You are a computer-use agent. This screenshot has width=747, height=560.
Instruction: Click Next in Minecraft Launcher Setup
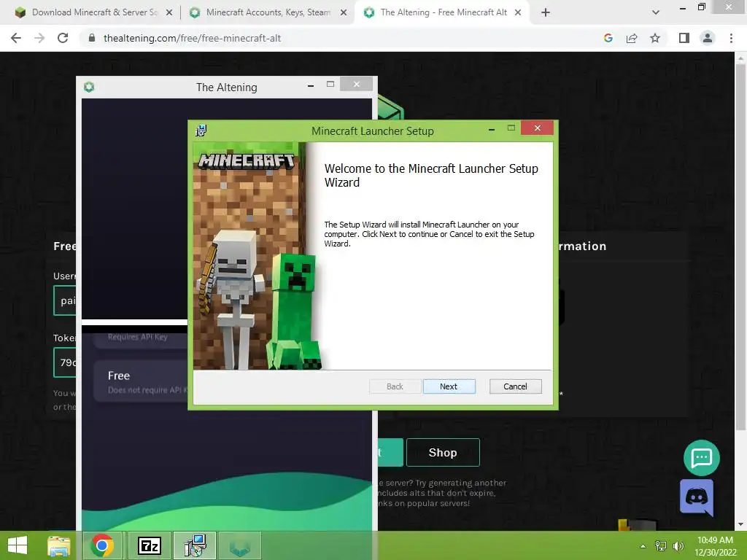coord(449,386)
